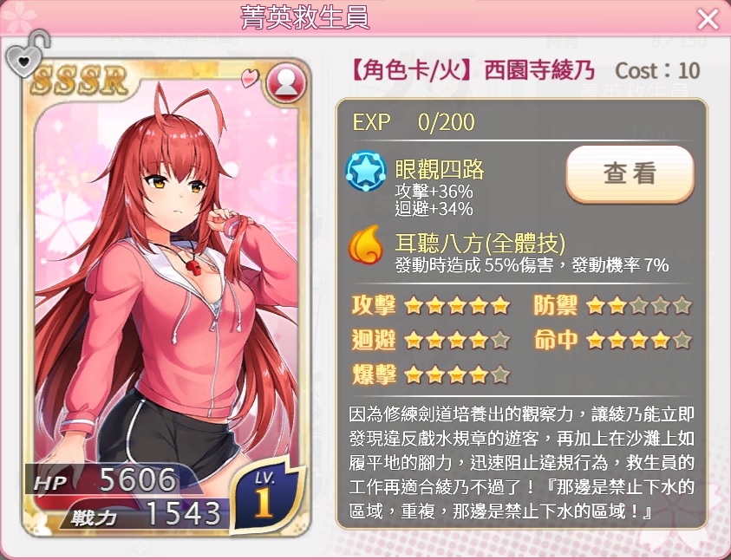Click the HP 5606 stat label
The image size is (731, 560).
pos(104,480)
